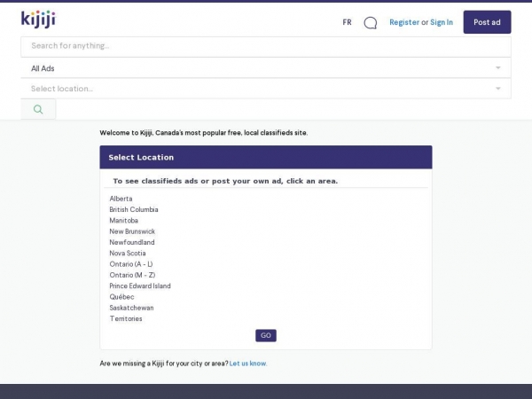Select Newfoundland from the list
Viewport: 532px width, 399px height.
131,242
